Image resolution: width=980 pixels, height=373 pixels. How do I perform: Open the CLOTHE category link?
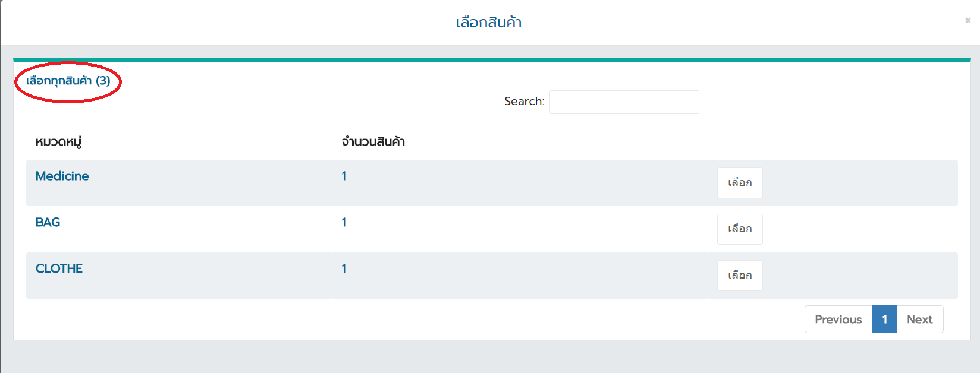pos(59,268)
